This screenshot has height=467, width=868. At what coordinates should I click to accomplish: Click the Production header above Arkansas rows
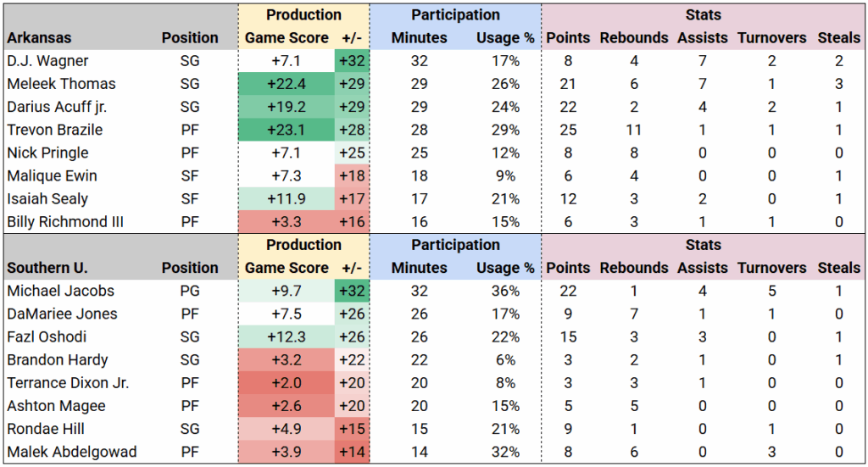pyautogui.click(x=303, y=15)
